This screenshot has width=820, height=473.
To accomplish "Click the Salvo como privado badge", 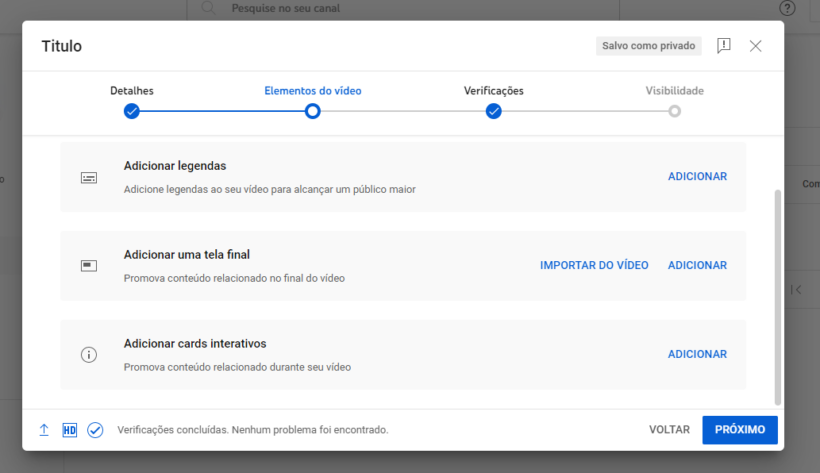I will point(648,46).
